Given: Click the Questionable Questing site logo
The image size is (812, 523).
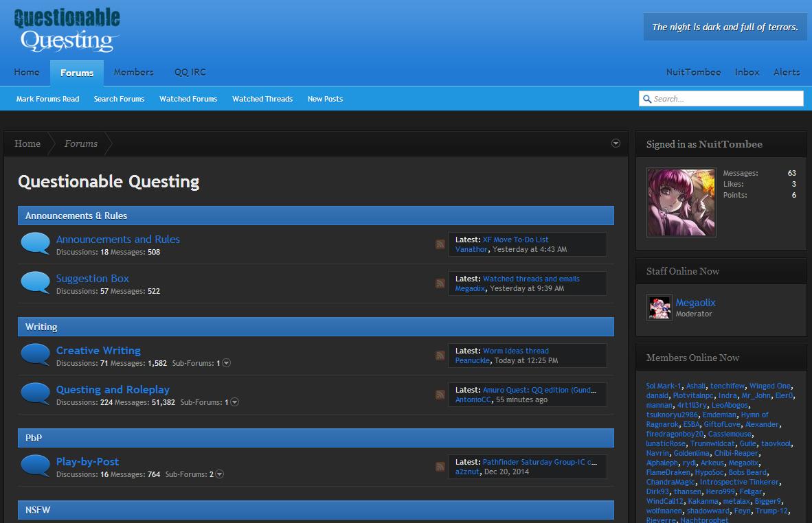Looking at the screenshot, I should click(67, 31).
